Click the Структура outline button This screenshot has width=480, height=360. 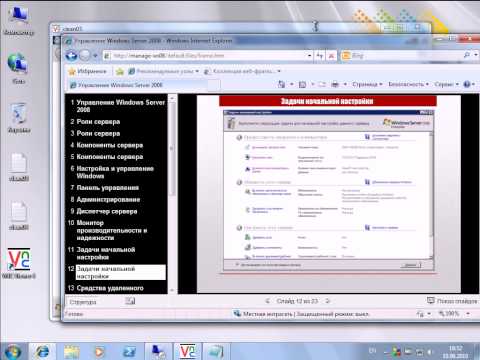click(83, 302)
